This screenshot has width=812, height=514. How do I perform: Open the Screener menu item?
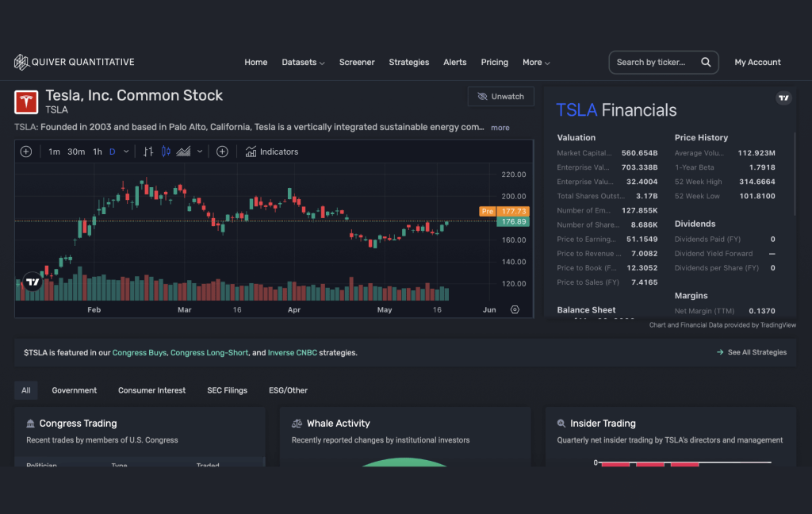click(357, 62)
